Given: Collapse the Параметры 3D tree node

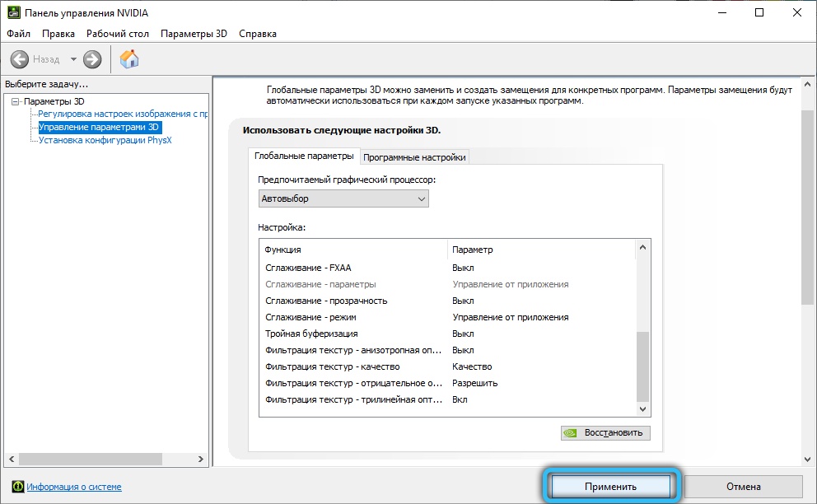Looking at the screenshot, I should [16, 101].
